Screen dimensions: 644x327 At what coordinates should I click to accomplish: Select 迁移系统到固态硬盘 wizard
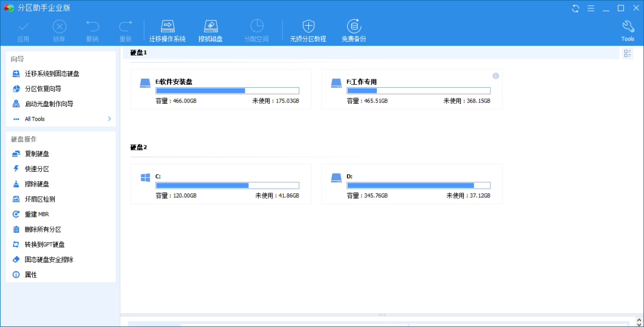tap(52, 74)
